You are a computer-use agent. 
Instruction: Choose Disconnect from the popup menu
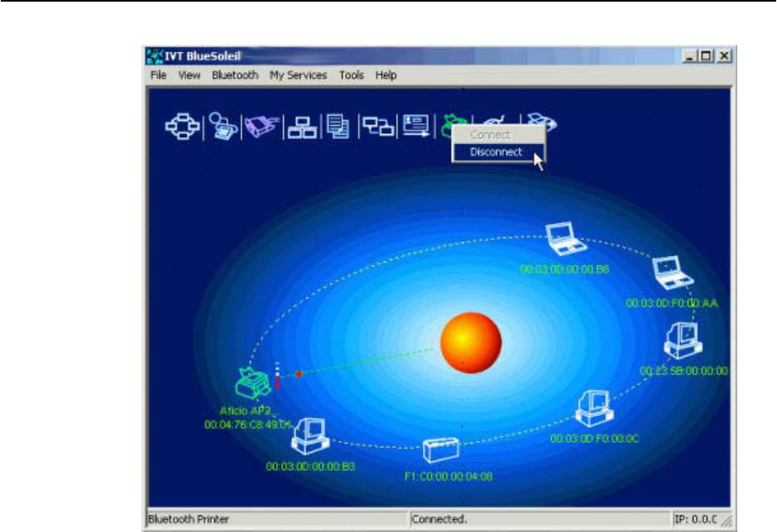497,152
